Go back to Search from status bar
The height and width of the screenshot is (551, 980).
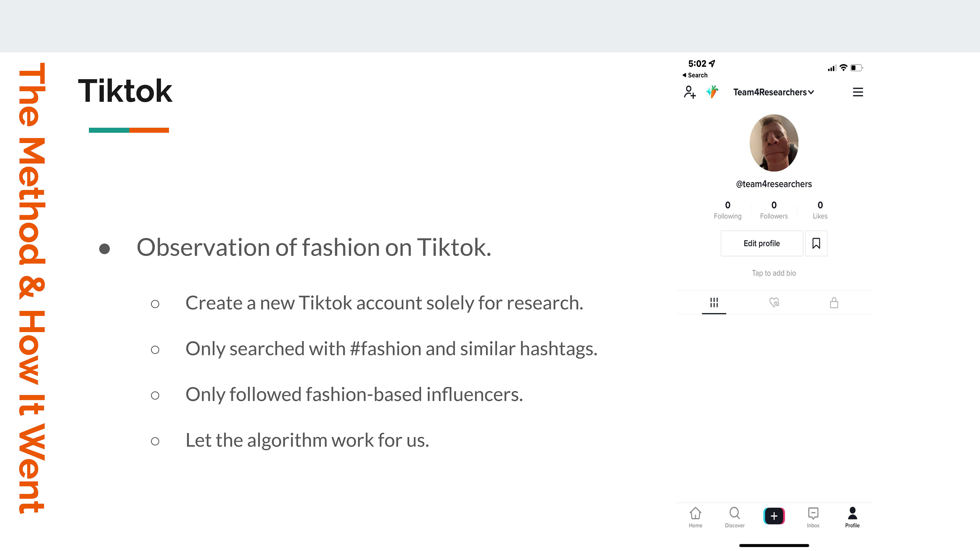[x=695, y=75]
